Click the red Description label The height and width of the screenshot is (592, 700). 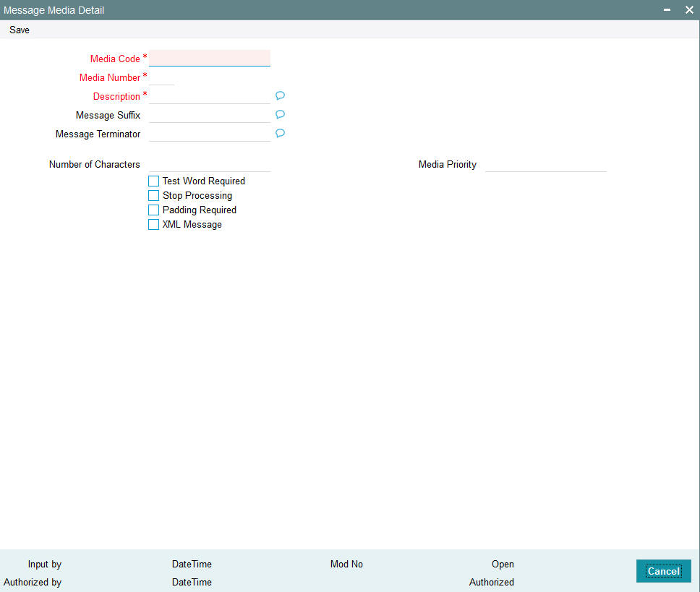point(116,96)
